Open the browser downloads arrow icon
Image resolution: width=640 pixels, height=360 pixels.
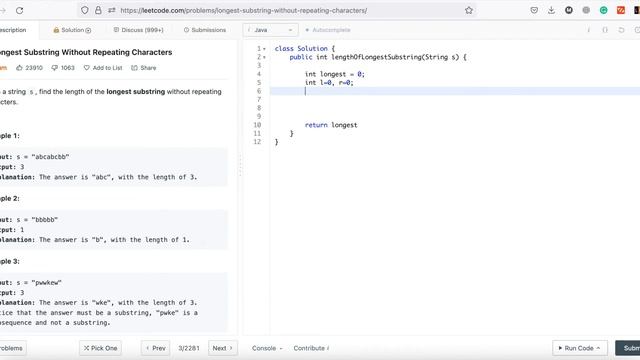(551, 11)
